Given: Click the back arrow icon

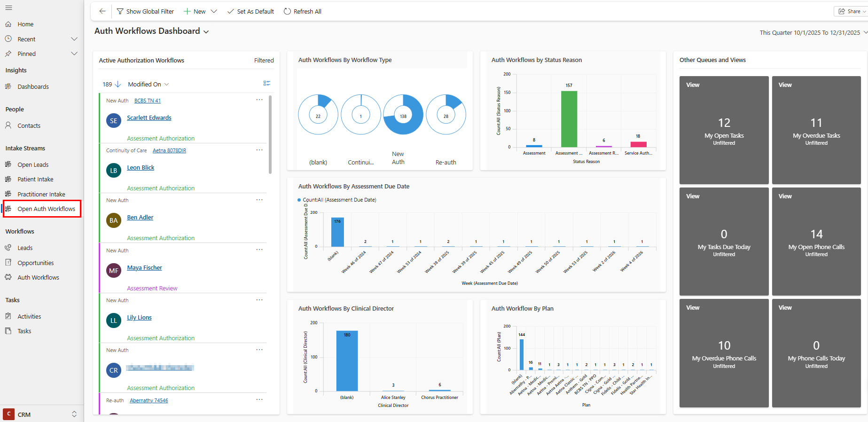Looking at the screenshot, I should (x=102, y=11).
